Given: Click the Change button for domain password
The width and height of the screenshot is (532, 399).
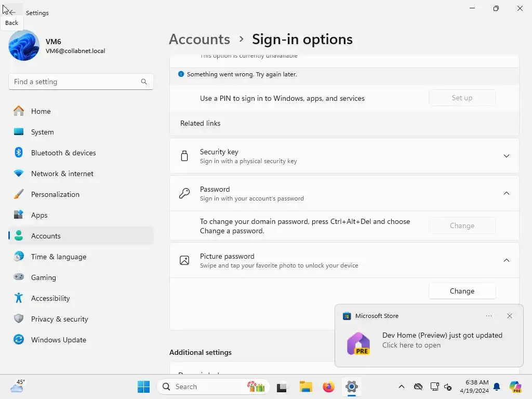Looking at the screenshot, I should pos(462,225).
